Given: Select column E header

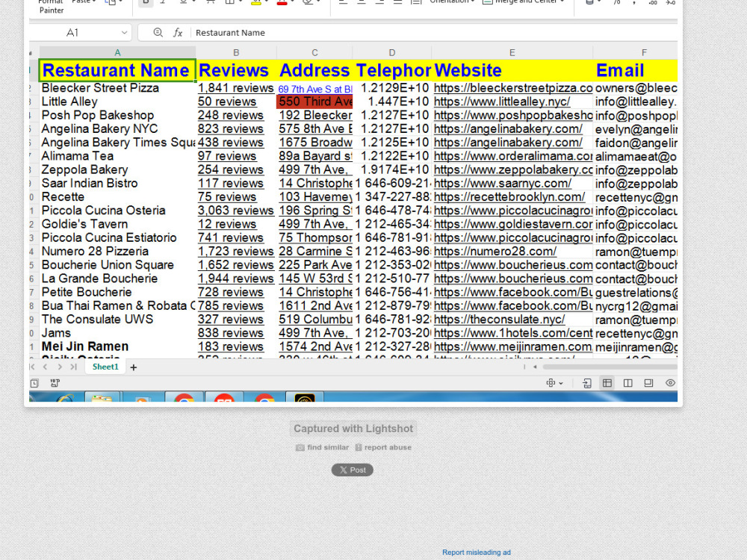Looking at the screenshot, I should tap(512, 52).
